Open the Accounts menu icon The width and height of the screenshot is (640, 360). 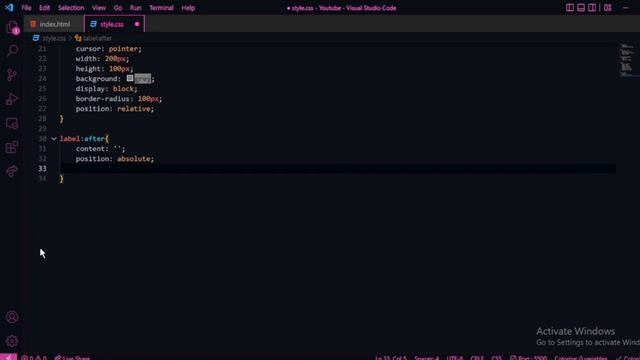coord(12,317)
